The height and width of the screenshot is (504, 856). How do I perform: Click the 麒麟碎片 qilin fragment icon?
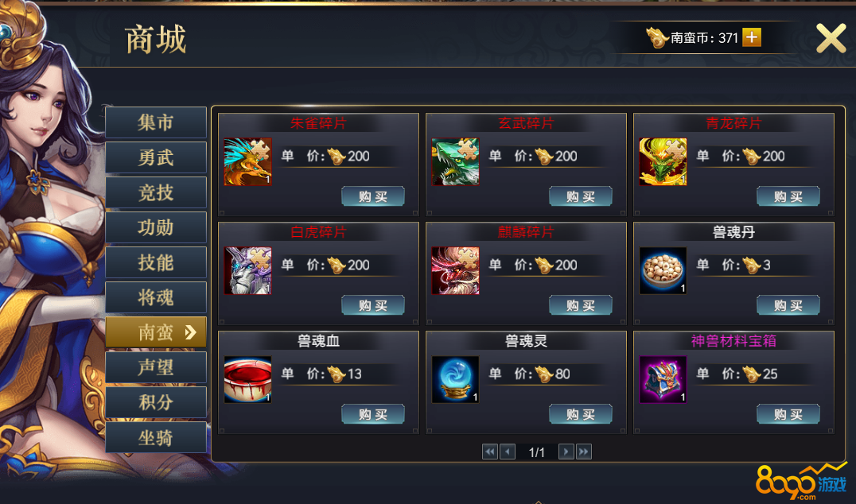coord(455,270)
